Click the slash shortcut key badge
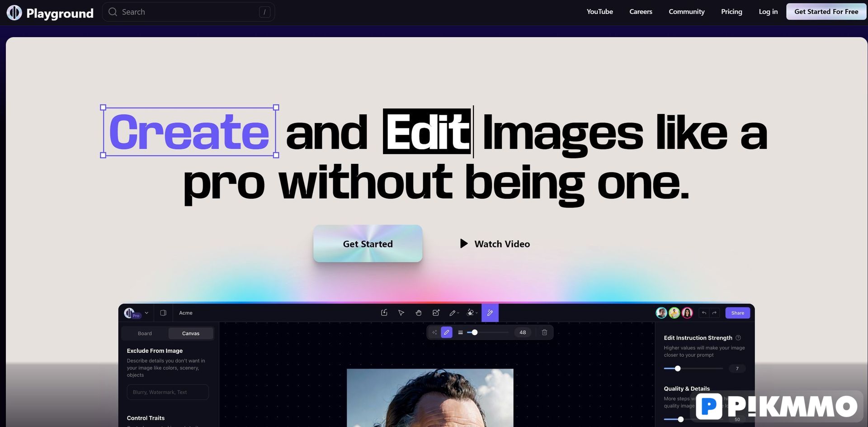Screen dimensions: 868x427 coord(264,12)
